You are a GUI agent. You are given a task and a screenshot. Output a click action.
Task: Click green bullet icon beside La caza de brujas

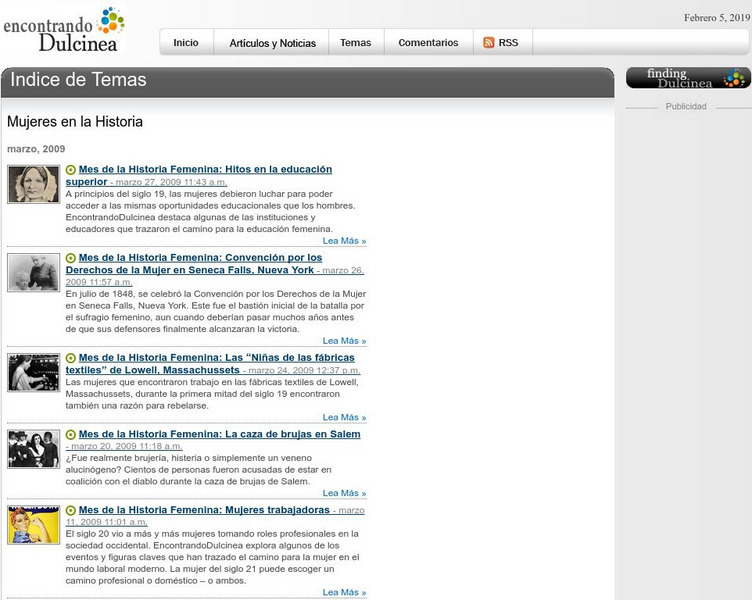click(x=70, y=435)
